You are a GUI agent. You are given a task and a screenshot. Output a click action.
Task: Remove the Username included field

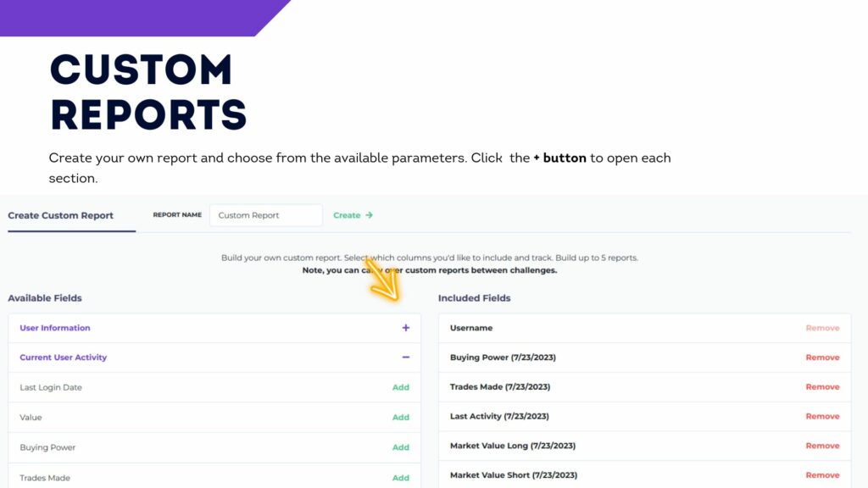822,328
